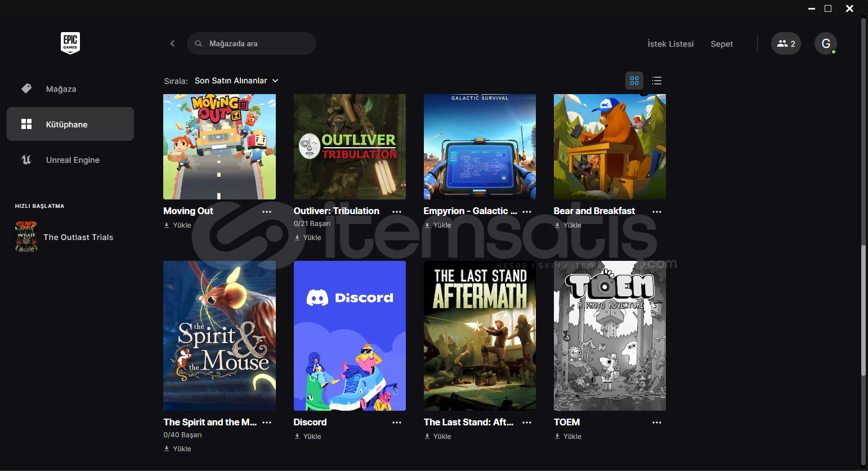
Task: Install The Last Stand: Aftermath with Yükle
Action: 437,437
